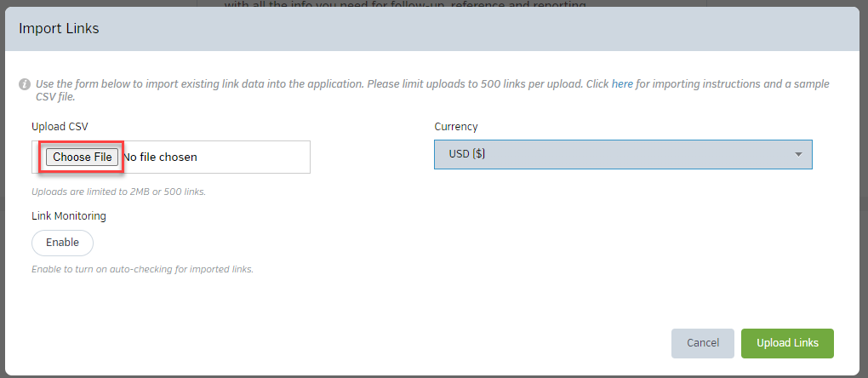Click the Currency field label
This screenshot has height=378, width=868.
[456, 127]
